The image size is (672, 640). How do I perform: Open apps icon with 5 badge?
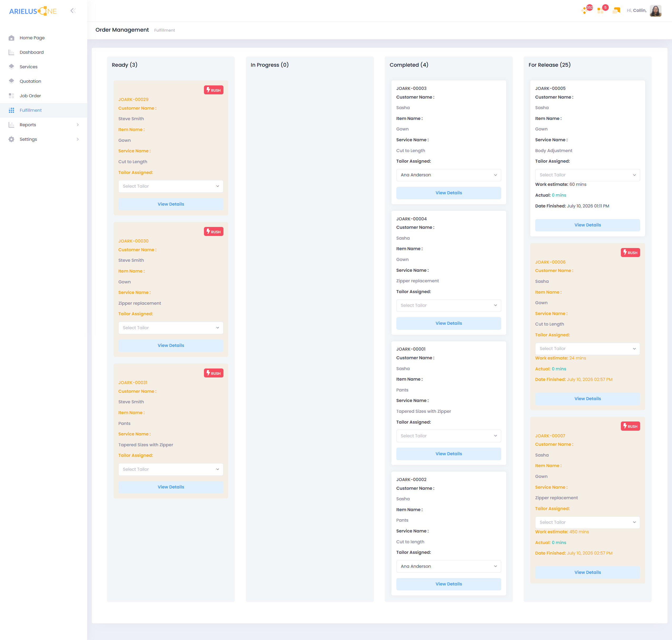pos(602,10)
